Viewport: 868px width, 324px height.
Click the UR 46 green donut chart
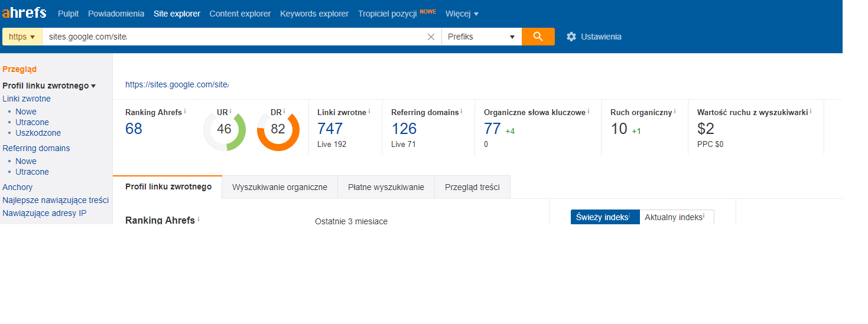click(224, 129)
